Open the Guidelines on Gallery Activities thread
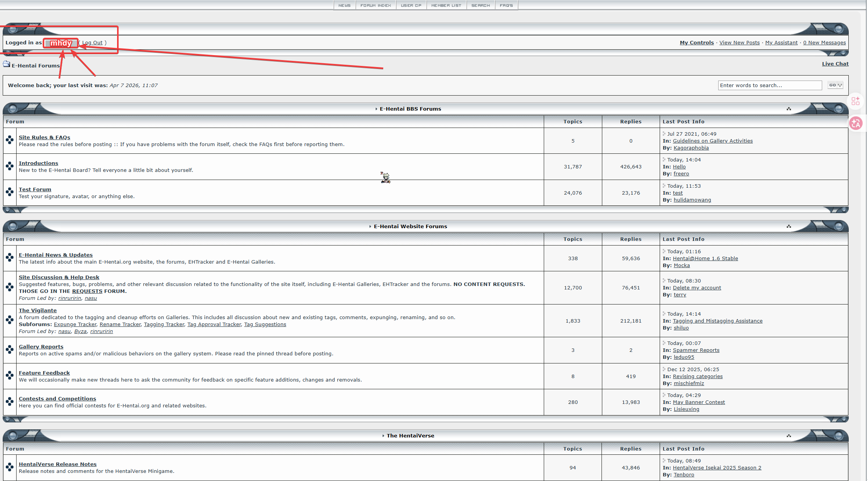Screen dimensions: 868x481 pos(712,141)
